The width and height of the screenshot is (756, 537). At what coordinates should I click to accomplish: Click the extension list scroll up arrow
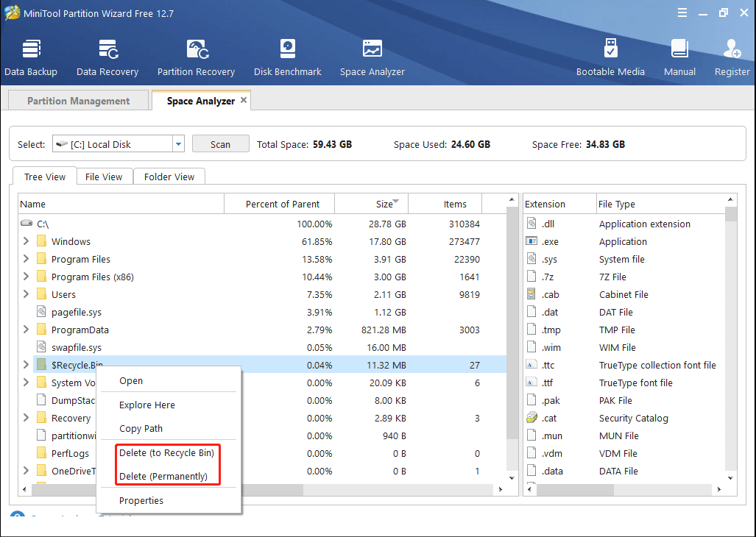point(730,199)
